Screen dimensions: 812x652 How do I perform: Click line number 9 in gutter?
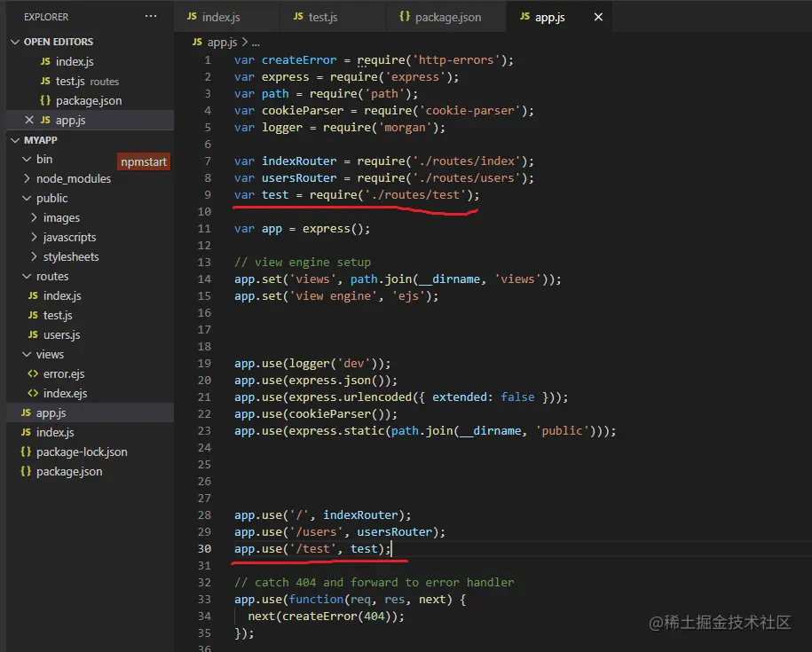click(x=207, y=195)
